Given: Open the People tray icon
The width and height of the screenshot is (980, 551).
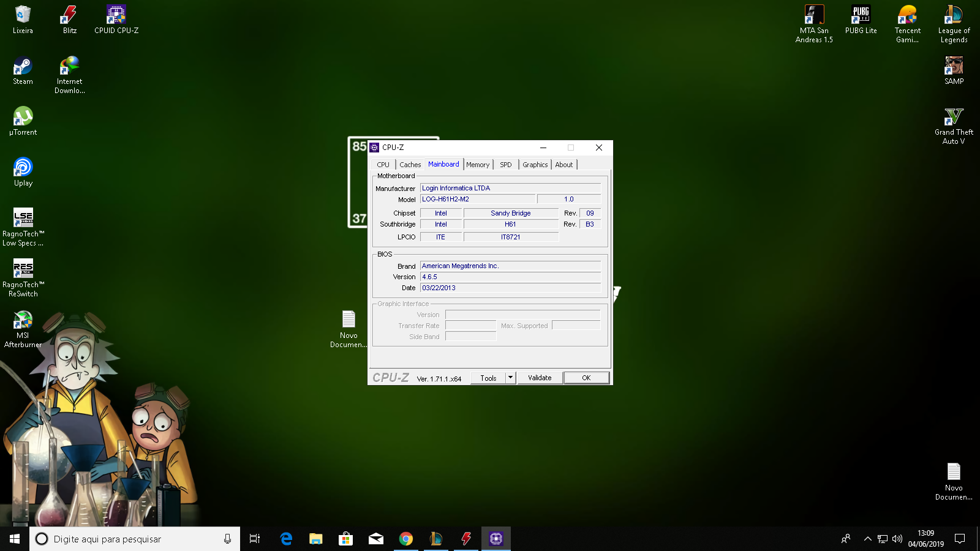Looking at the screenshot, I should click(x=846, y=539).
